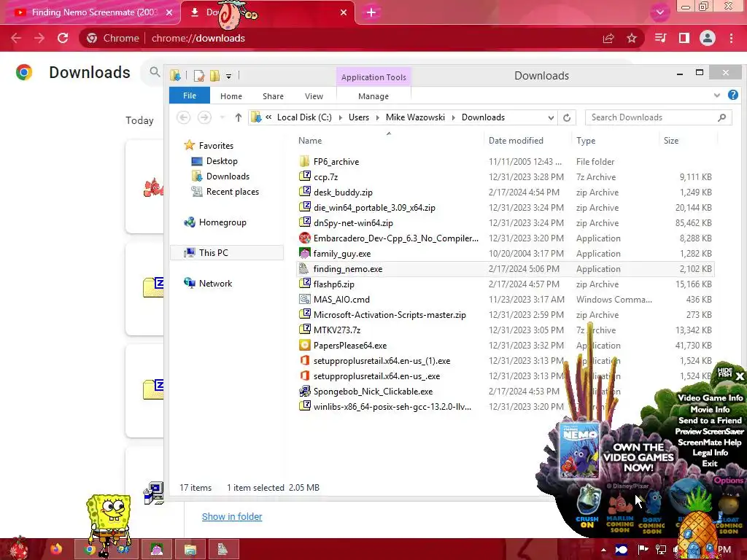
Task: Select the MAS_AIO.cmd file icon
Action: click(304, 299)
